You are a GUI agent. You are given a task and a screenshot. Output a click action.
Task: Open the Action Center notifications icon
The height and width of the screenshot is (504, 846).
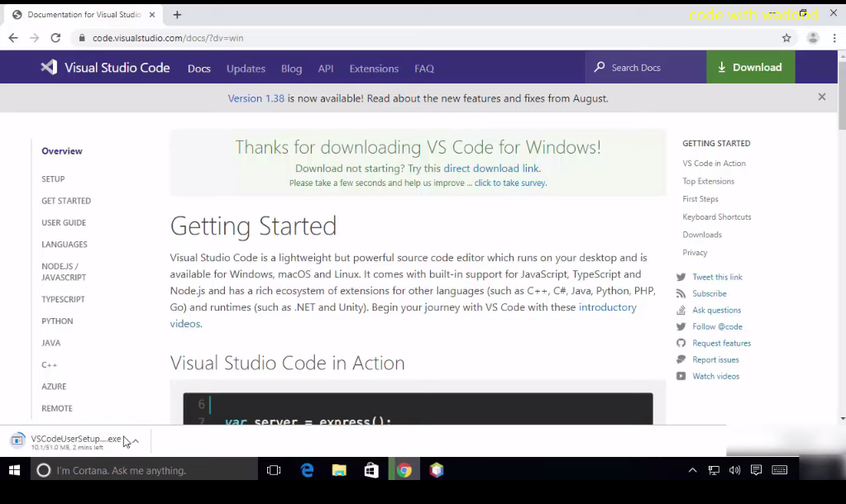pyautogui.click(x=756, y=471)
